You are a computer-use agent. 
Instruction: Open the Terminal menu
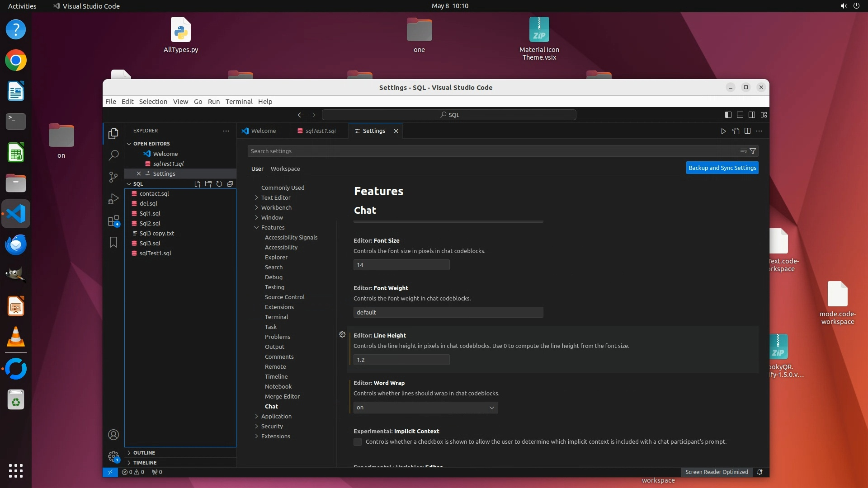pos(239,102)
